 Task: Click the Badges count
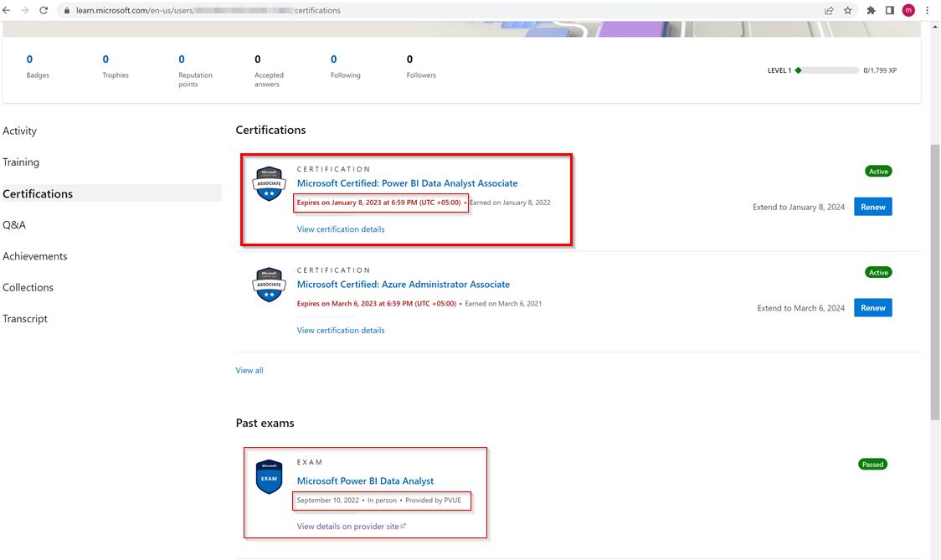[x=29, y=59]
